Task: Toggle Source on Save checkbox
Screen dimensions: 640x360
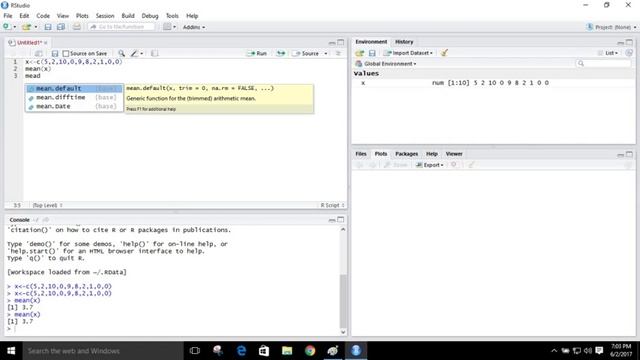Action: click(66, 53)
